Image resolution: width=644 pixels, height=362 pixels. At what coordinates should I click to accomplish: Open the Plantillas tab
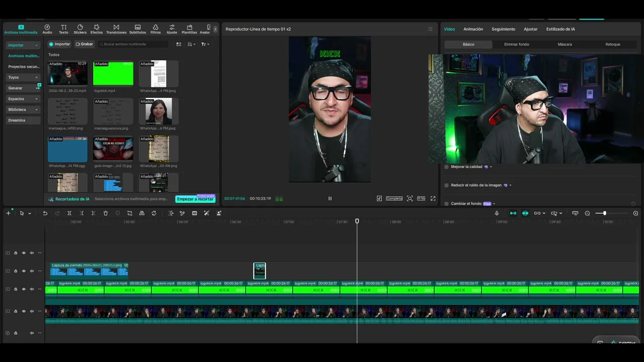tap(189, 29)
